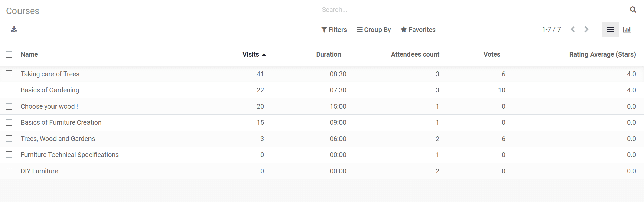Click the 09:00 duration cell
This screenshot has height=202, width=644.
pos(338,122)
